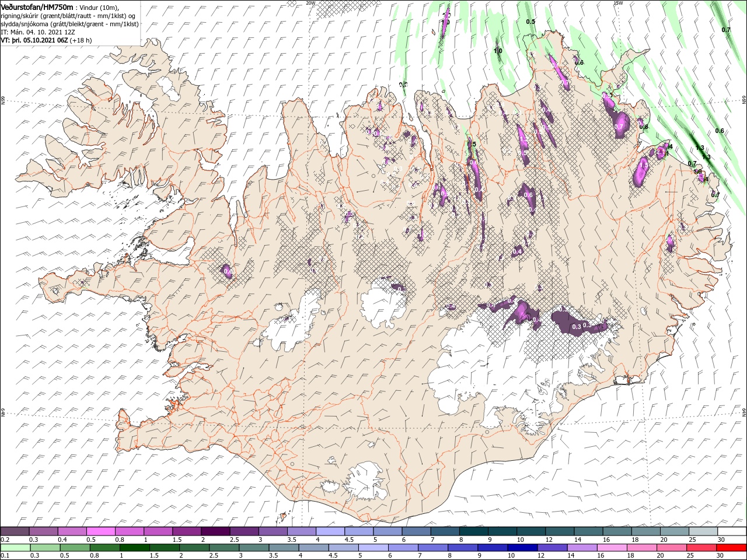The width and height of the screenshot is (747, 560).
Task: Click the 0.6 rain value off the east coast
Action: [x=720, y=131]
